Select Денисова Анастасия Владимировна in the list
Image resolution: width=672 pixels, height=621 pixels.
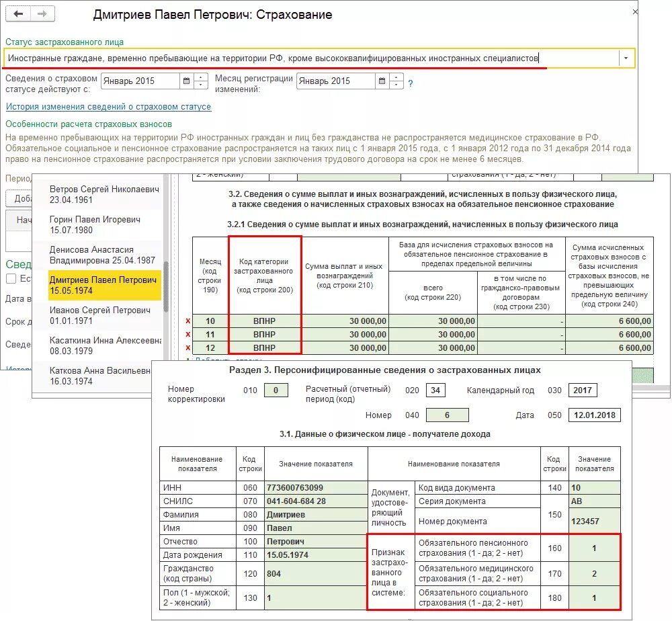coord(105,255)
